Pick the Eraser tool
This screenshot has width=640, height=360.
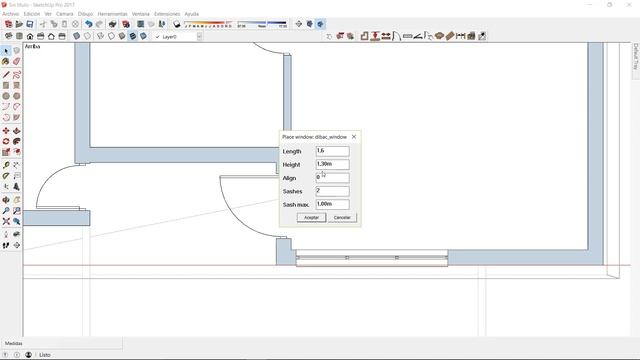(16, 62)
